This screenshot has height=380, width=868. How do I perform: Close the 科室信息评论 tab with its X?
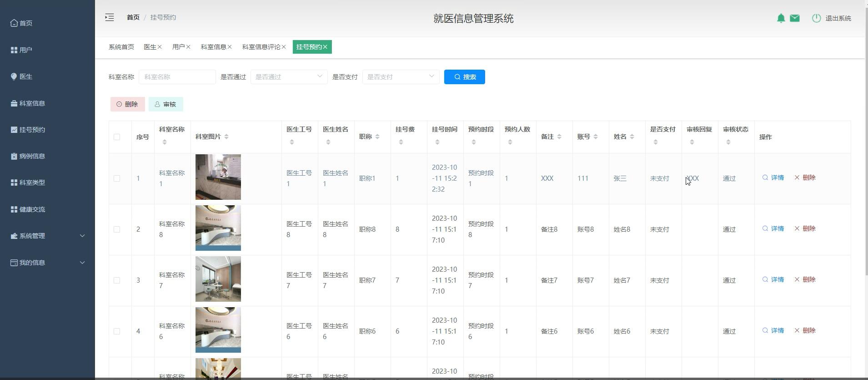click(284, 47)
